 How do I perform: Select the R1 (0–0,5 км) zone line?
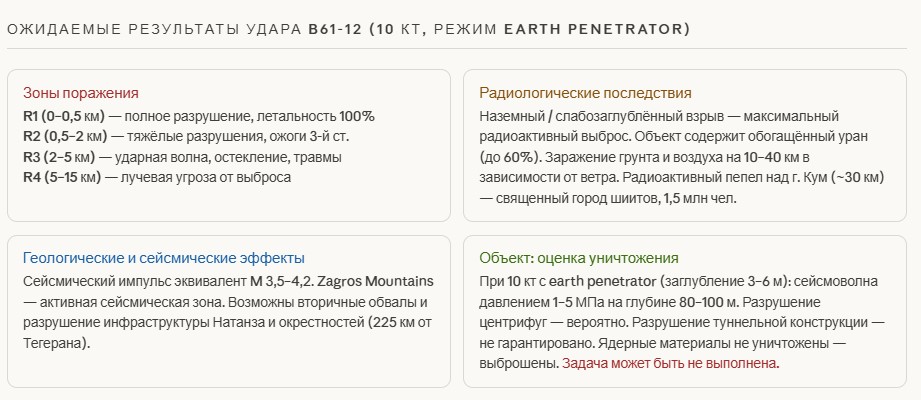coord(198,116)
